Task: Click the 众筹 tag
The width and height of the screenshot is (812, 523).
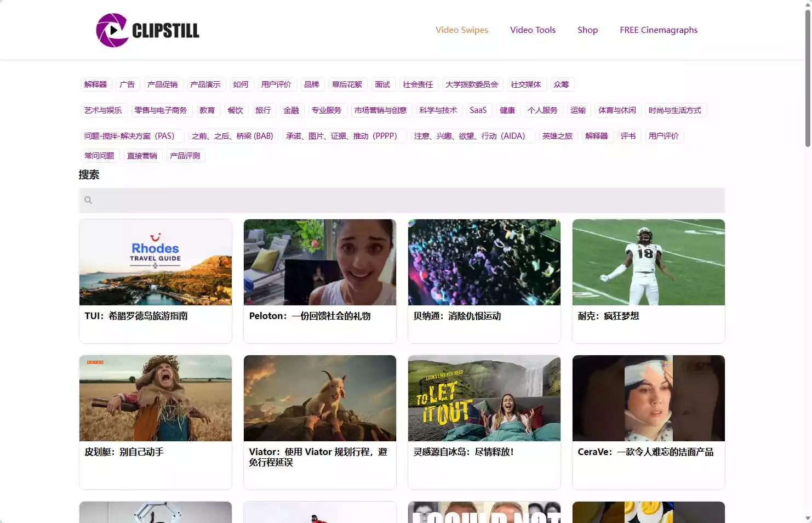Action: coord(561,84)
